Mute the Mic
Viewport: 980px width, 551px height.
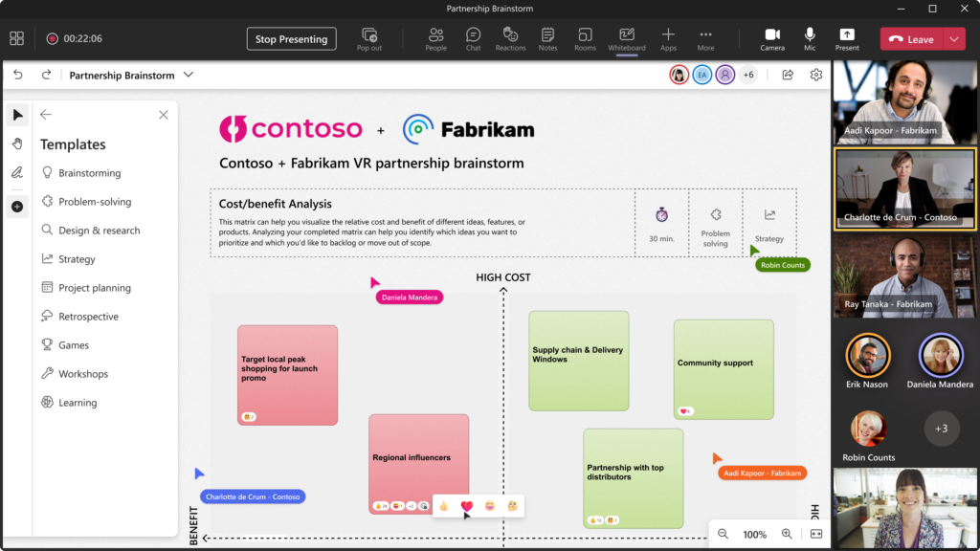(809, 38)
